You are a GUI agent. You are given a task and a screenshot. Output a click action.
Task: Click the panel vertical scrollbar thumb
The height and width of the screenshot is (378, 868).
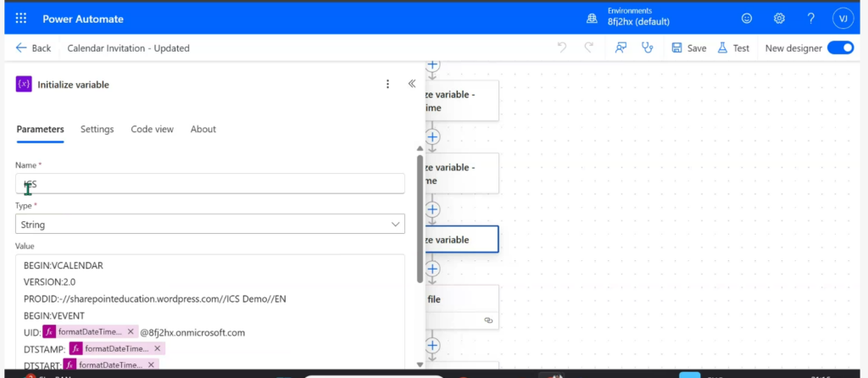[420, 219]
